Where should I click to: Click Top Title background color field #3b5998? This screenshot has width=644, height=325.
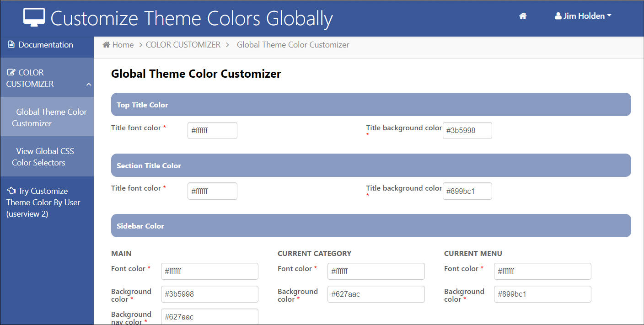tap(467, 130)
